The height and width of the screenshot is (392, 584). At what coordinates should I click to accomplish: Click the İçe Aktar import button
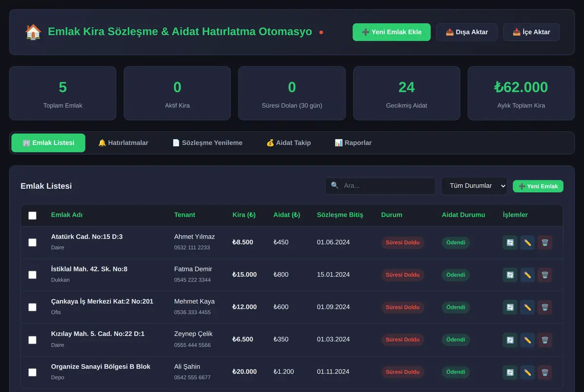[x=531, y=32]
